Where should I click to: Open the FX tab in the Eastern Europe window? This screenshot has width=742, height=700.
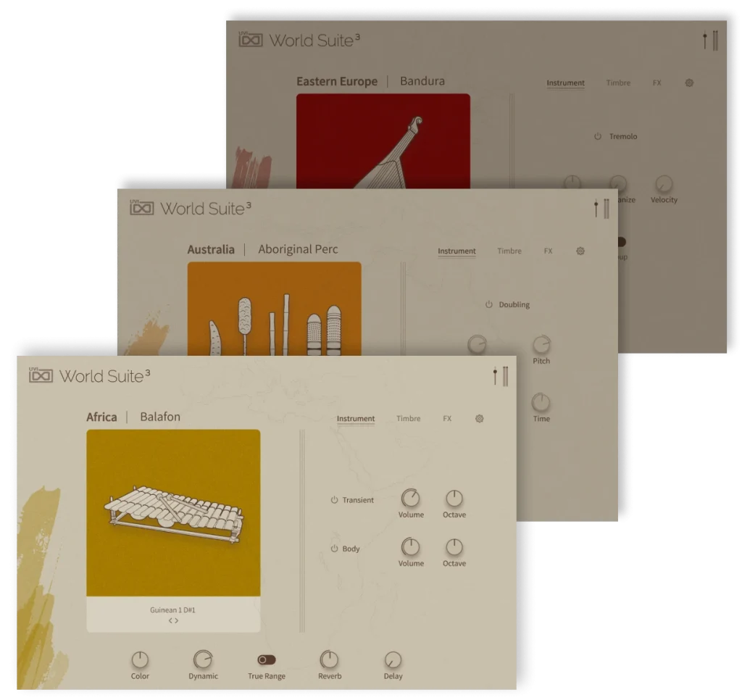tap(656, 83)
